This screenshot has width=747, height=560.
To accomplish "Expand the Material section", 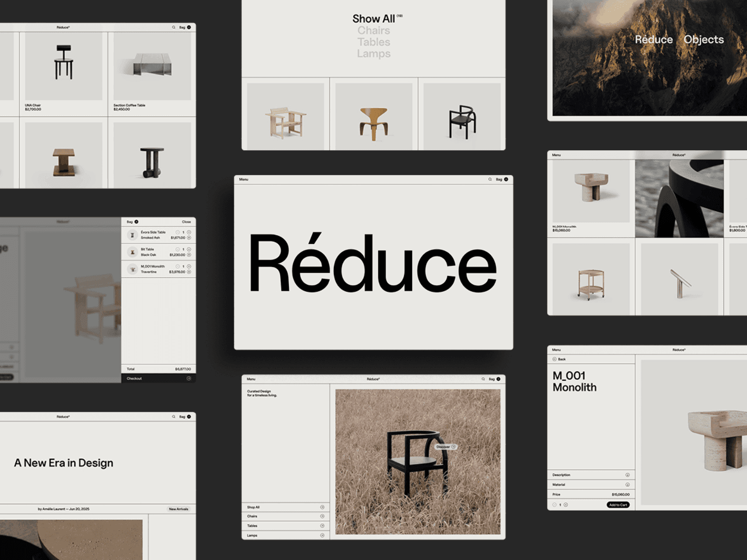I will click(591, 485).
